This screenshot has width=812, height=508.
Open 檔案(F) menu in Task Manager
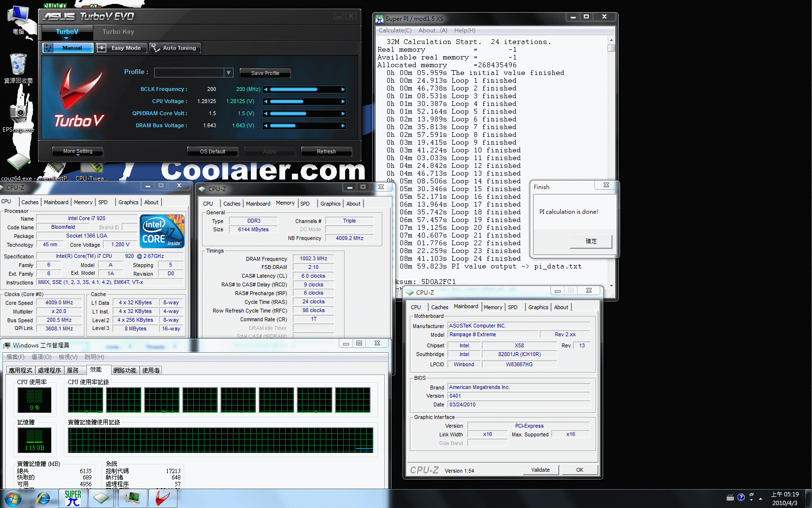[15, 357]
